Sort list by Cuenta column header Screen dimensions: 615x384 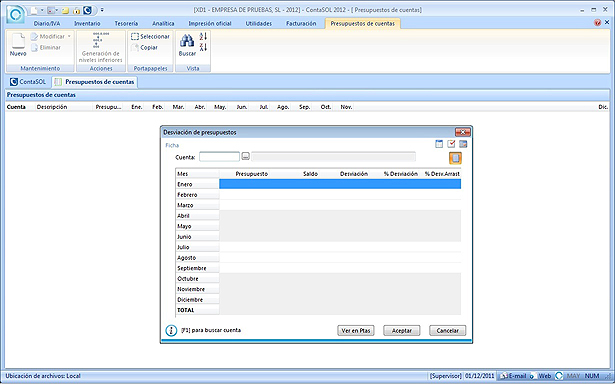point(16,107)
